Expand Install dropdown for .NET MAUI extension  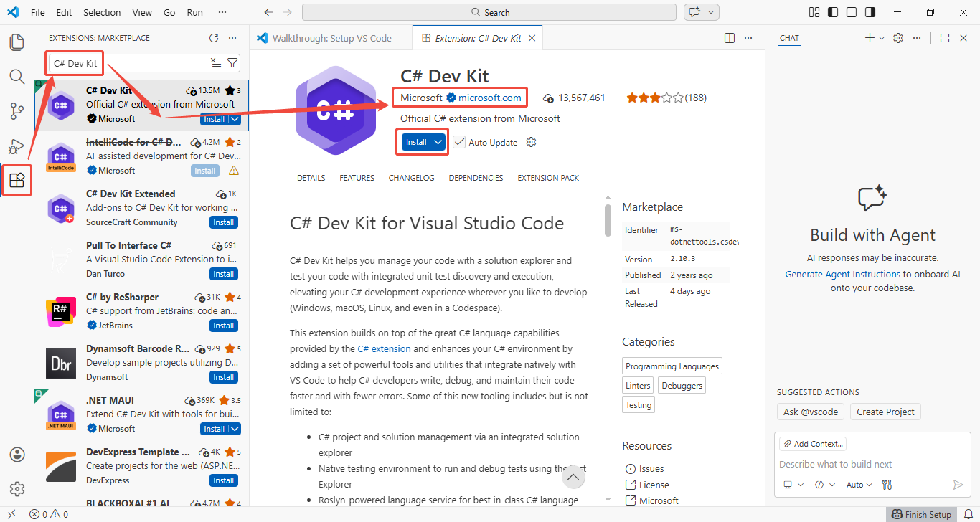click(x=235, y=429)
